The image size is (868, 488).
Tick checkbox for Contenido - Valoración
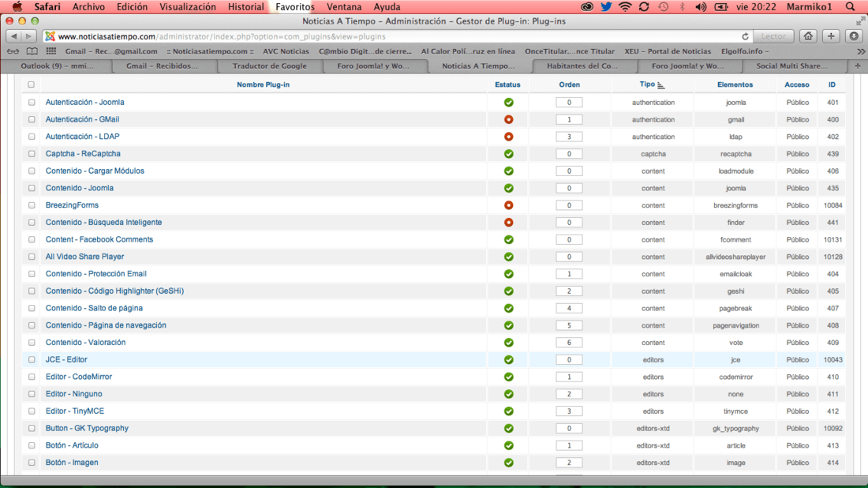[x=32, y=343]
